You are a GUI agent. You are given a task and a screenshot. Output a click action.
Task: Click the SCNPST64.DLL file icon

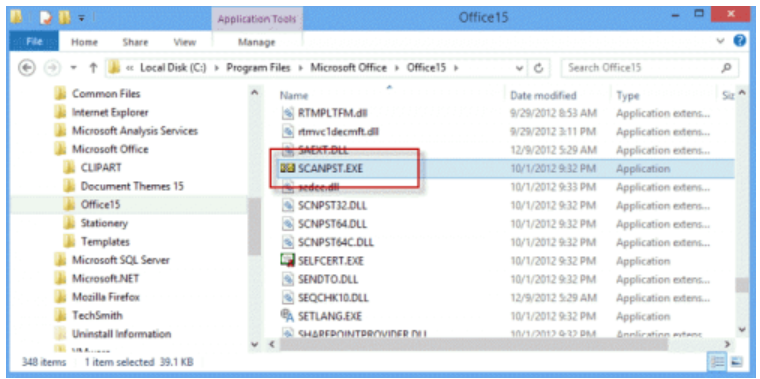point(288,224)
